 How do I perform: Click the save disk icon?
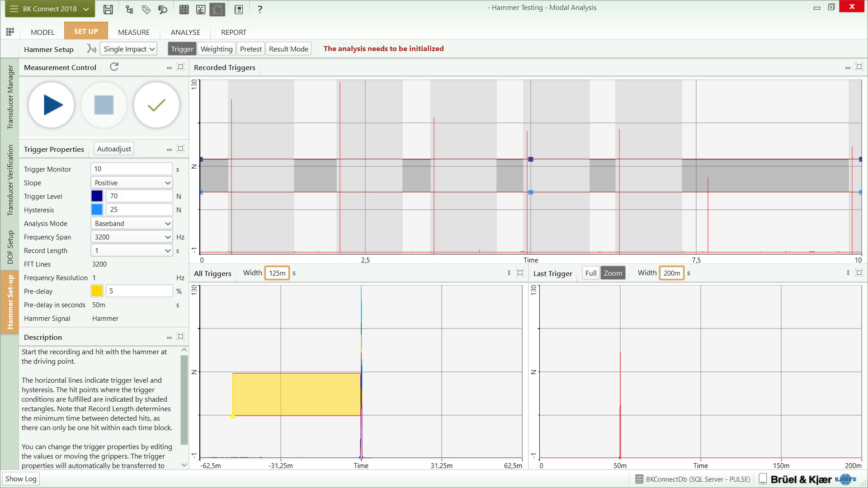[x=108, y=9]
